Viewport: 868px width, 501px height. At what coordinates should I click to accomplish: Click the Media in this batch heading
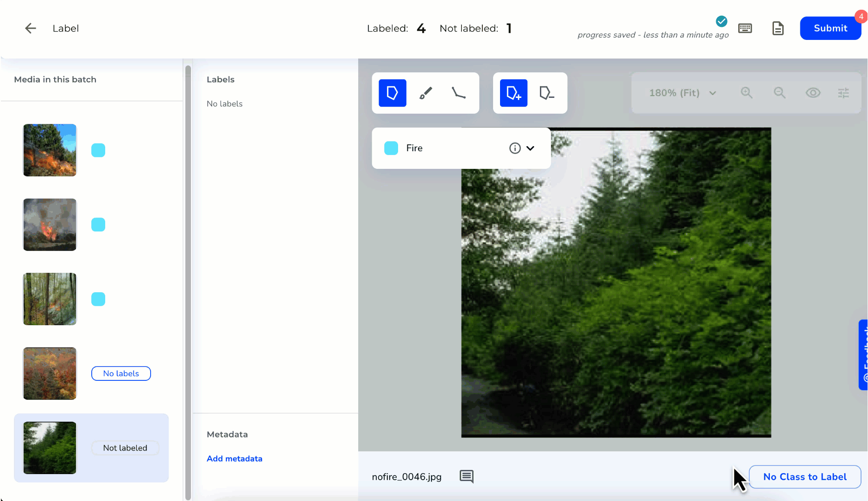(x=55, y=79)
